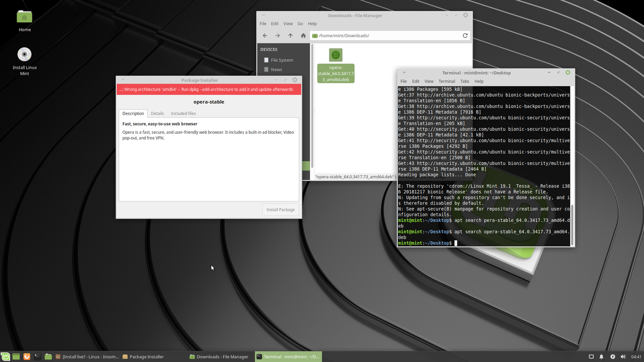Click the opera-stable package heading

pos(209,102)
